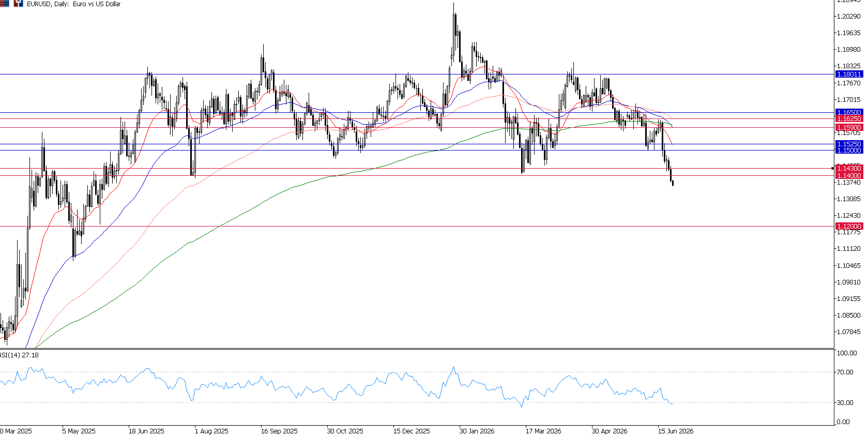Click the 1.17015 price scale value
Viewport: 868px width, 436px height.
848,100
